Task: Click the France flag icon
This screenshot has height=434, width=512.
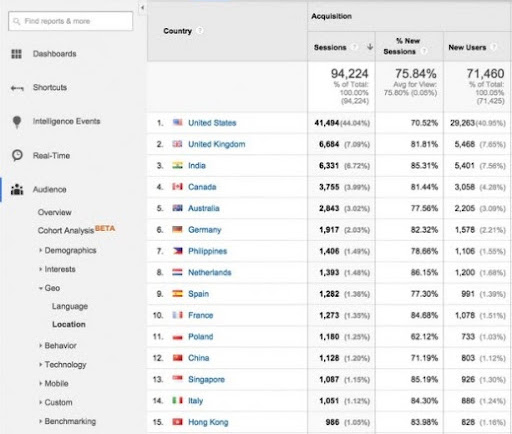Action: (x=177, y=315)
